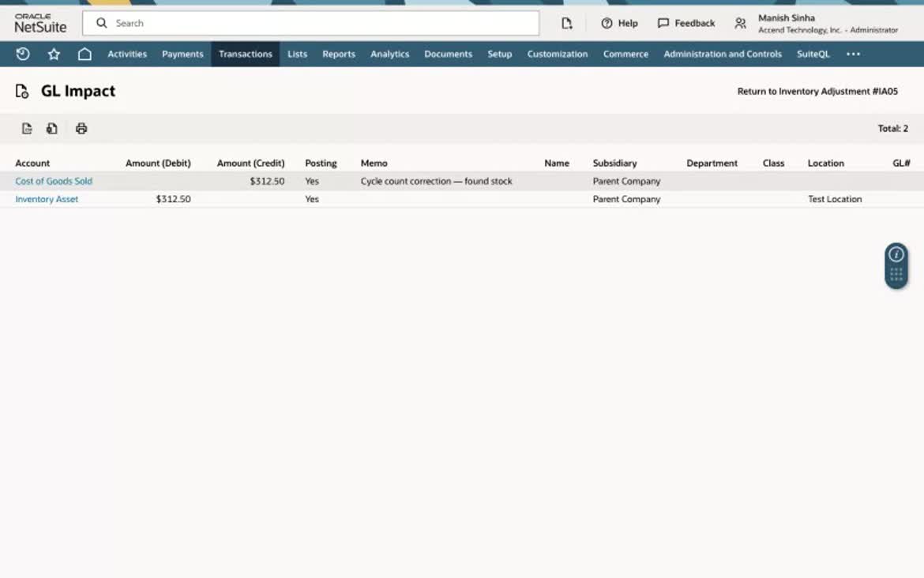The image size is (924, 578).
Task: Go to the Home house icon
Action: pyautogui.click(x=85, y=54)
